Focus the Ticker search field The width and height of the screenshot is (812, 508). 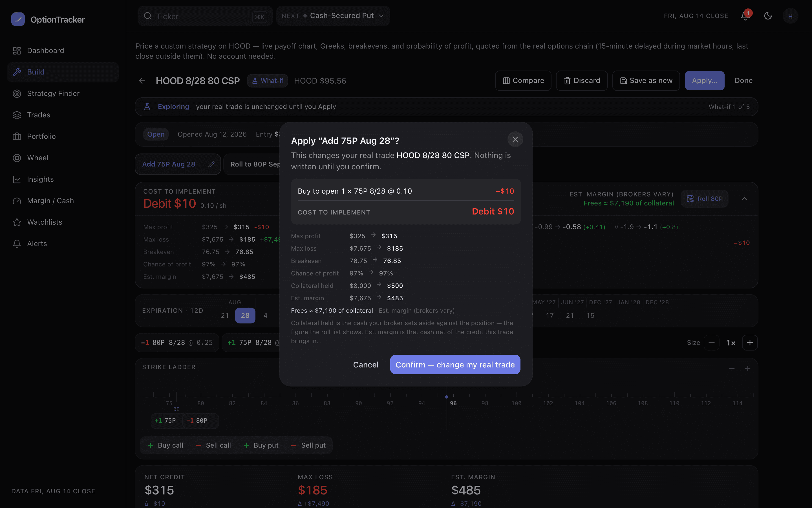coord(205,16)
